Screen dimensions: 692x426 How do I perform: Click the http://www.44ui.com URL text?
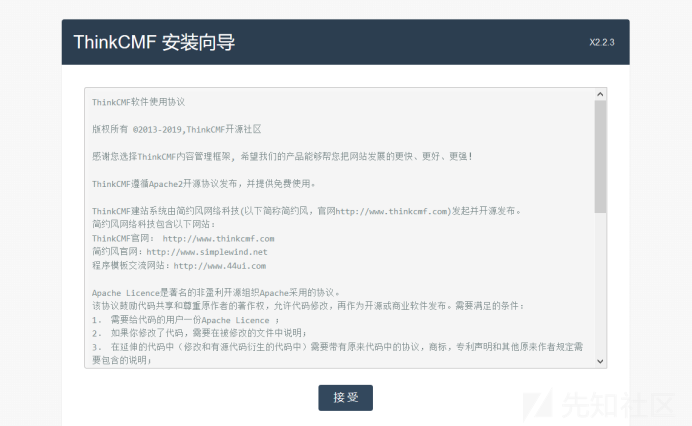click(220, 266)
